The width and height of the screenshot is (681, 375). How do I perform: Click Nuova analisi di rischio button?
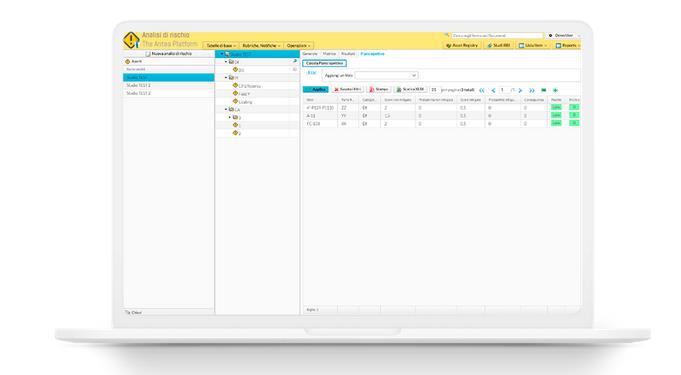169,54
